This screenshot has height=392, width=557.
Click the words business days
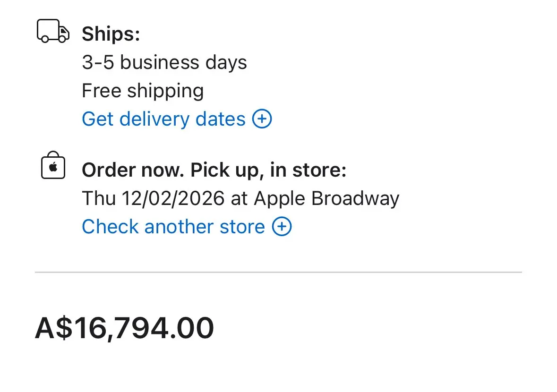pos(183,62)
